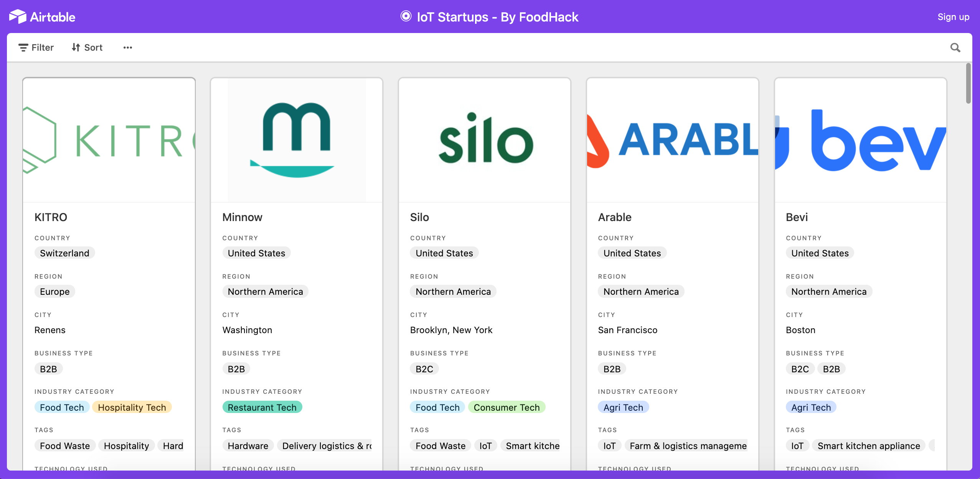
Task: Click Bevi's Northern America region tag
Action: click(x=829, y=291)
